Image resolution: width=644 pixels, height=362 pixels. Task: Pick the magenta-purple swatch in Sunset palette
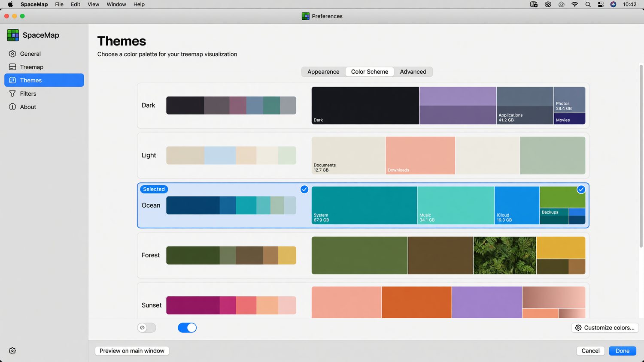pos(193,305)
